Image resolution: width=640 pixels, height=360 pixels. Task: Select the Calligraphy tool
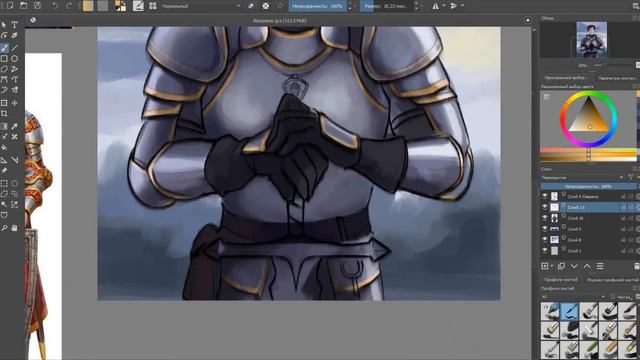[14, 36]
